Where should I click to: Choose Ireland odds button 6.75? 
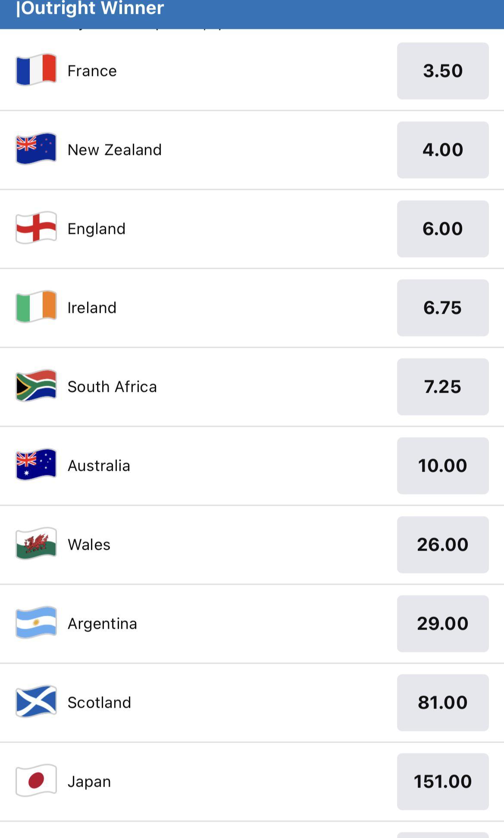coord(443,308)
